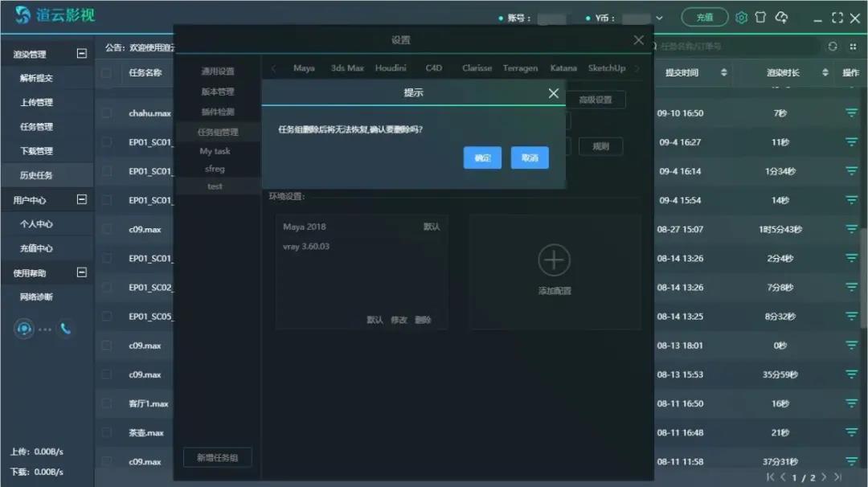Close the 提示 confirmation dialog
Image resolution: width=868 pixels, height=487 pixels.
553,93
